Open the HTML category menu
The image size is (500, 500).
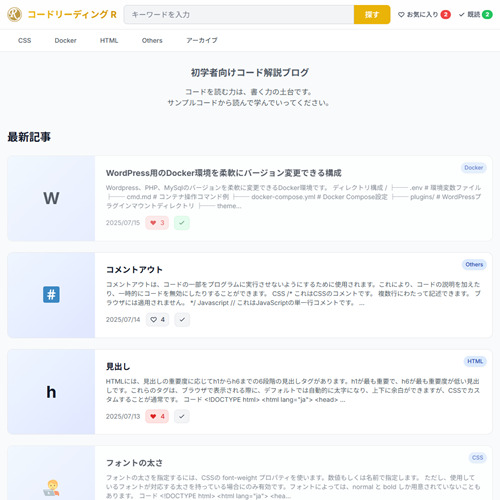[x=109, y=40]
